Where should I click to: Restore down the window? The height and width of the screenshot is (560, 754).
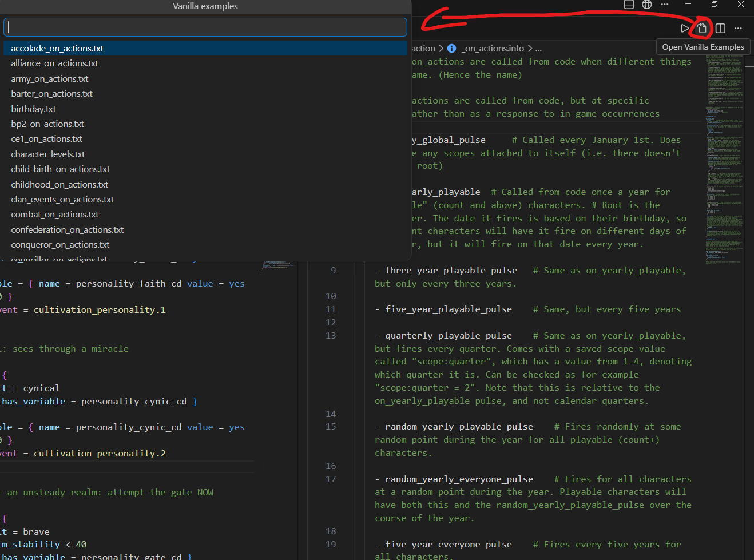pyautogui.click(x=715, y=5)
